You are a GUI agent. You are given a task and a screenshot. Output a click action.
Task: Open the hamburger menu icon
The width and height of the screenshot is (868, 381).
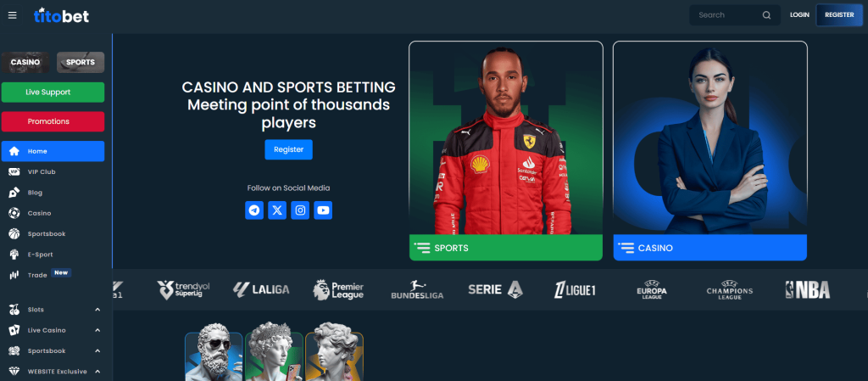[x=12, y=15]
